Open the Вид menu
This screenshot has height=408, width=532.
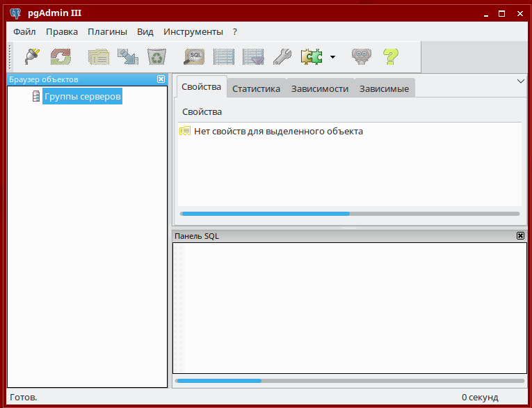pos(145,31)
